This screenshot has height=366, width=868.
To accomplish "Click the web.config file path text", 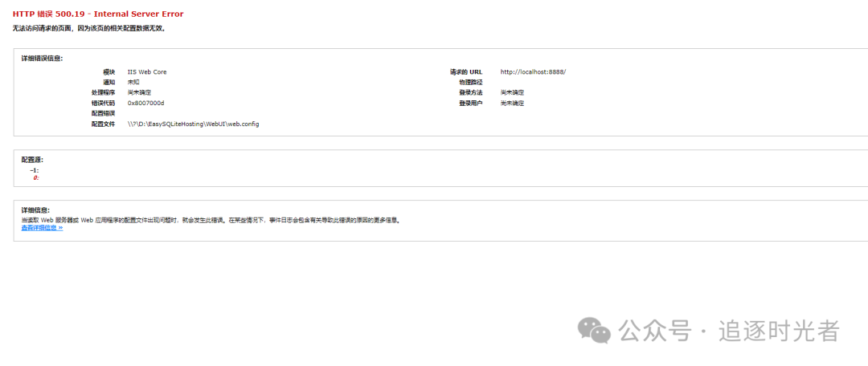I will [x=193, y=124].
